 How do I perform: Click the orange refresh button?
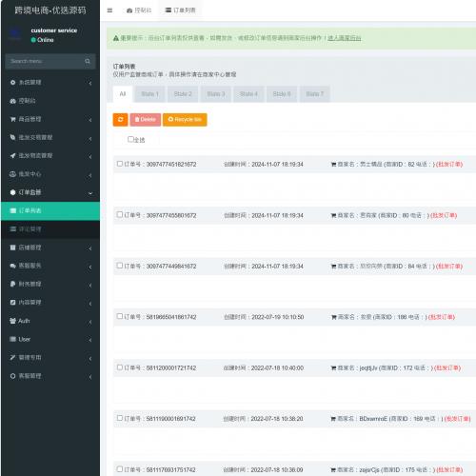(x=120, y=120)
